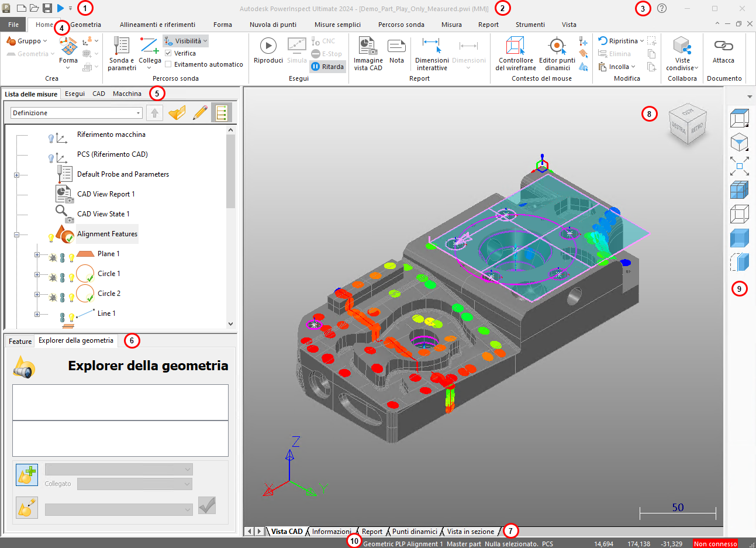
Task: Click the view orientation cube in CAD view
Action: click(687, 125)
